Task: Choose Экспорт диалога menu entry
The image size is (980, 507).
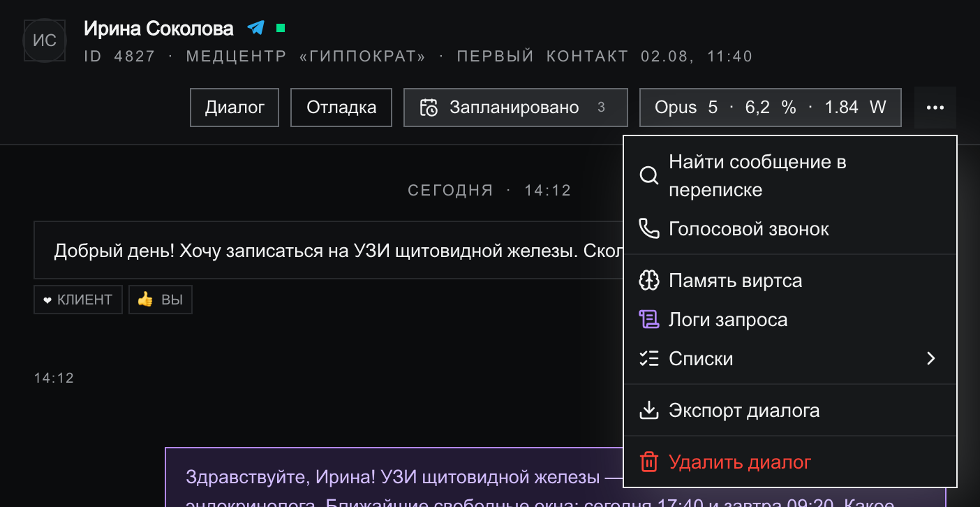Action: (790, 411)
